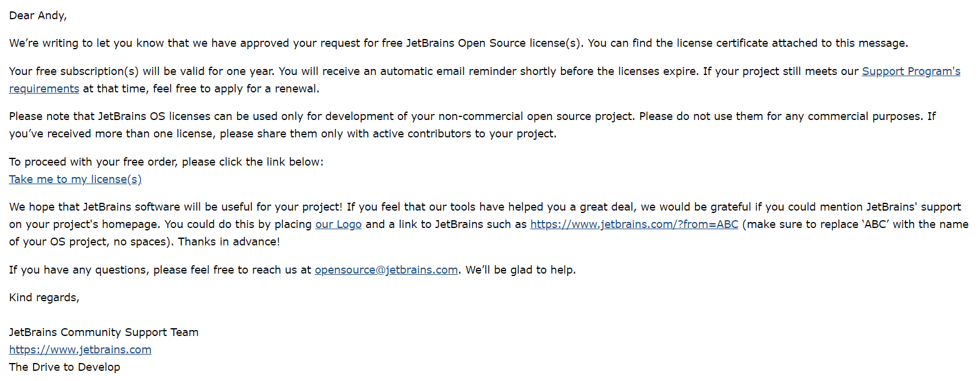Follow the "our Logo" hyperlink
The image size is (980, 381).
coord(338,224)
